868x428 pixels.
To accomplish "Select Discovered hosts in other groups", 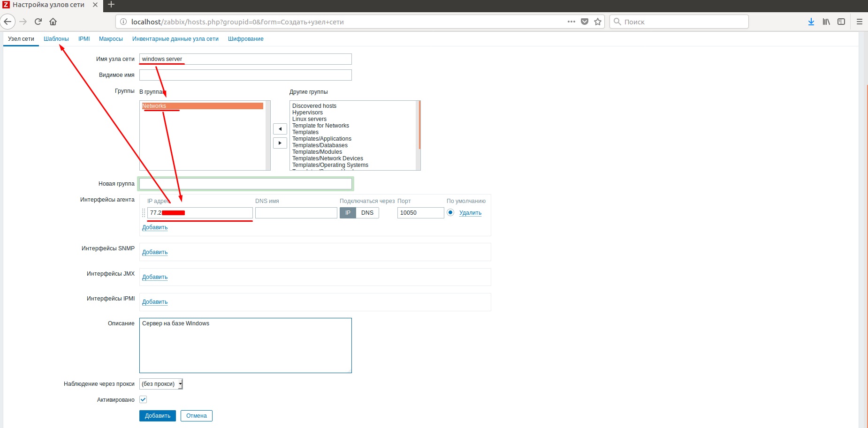I will pos(314,106).
